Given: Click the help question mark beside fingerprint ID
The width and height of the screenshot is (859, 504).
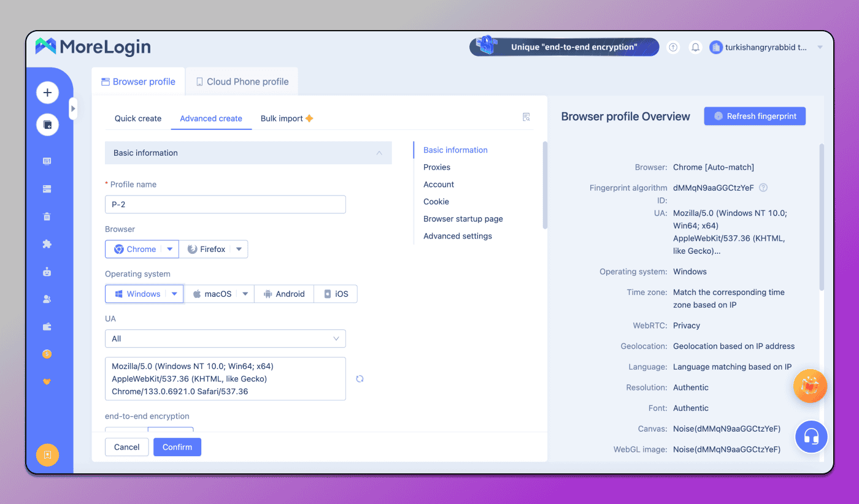Looking at the screenshot, I should click(x=763, y=188).
